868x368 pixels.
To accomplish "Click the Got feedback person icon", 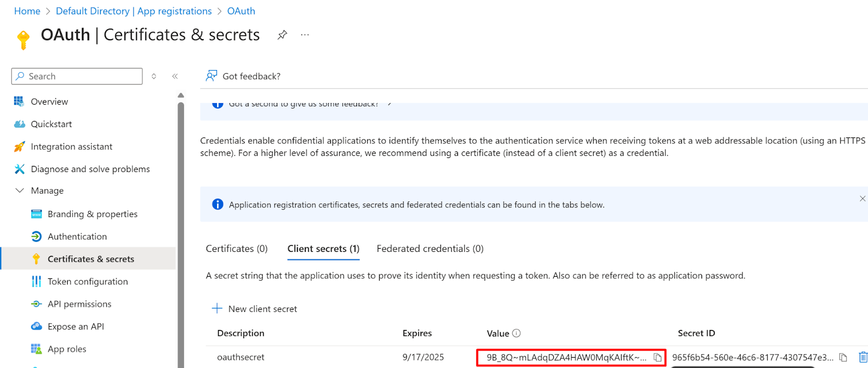I will (x=212, y=76).
